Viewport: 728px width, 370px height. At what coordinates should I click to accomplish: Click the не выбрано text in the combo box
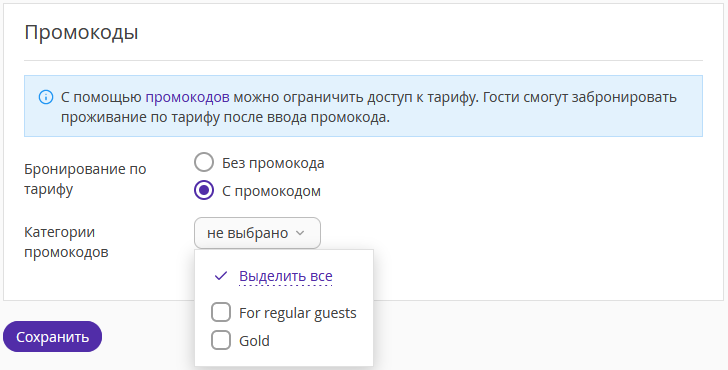tap(247, 233)
